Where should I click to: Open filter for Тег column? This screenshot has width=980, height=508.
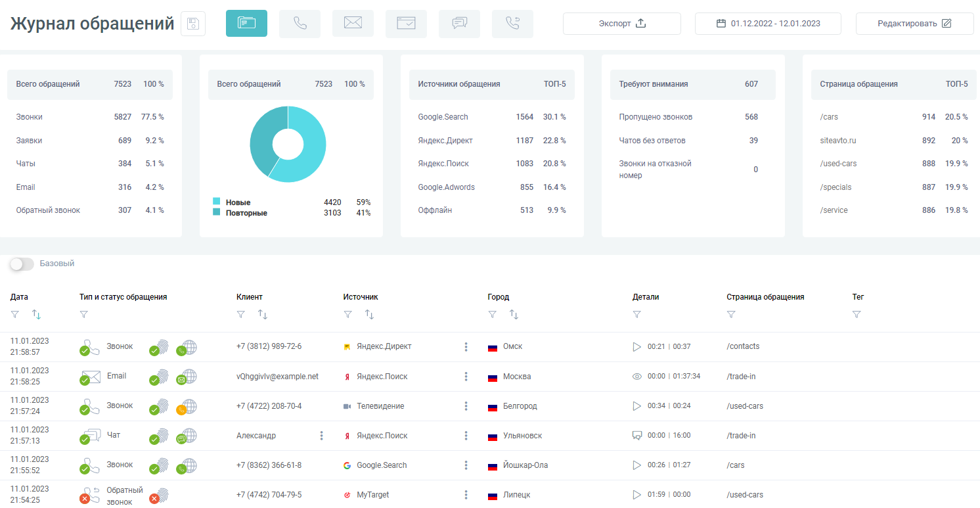click(857, 315)
